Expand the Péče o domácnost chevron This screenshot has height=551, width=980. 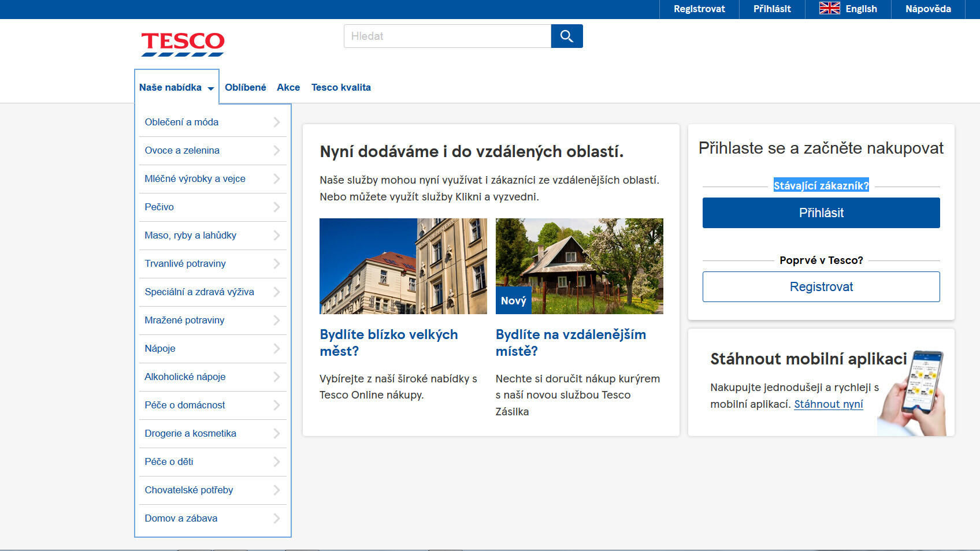pos(277,405)
